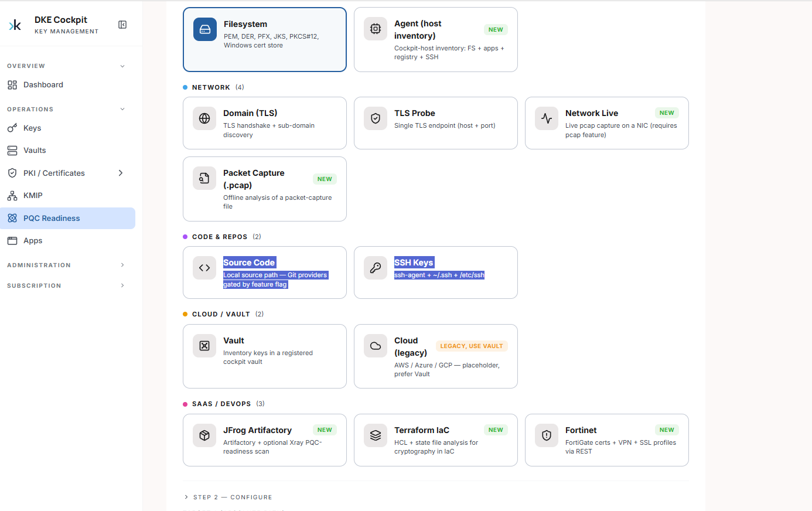The image size is (812, 511).
Task: Click the Domain (TLS) globe icon
Action: click(x=204, y=118)
